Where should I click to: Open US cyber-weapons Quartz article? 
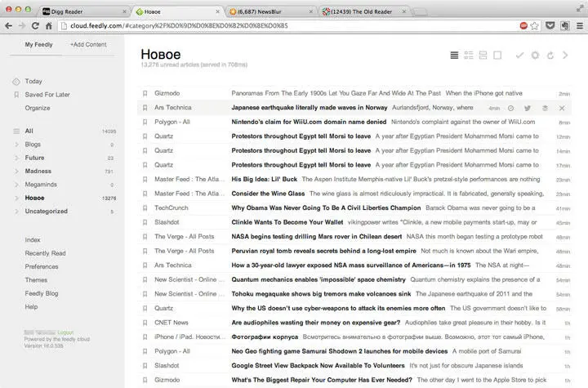(x=338, y=308)
